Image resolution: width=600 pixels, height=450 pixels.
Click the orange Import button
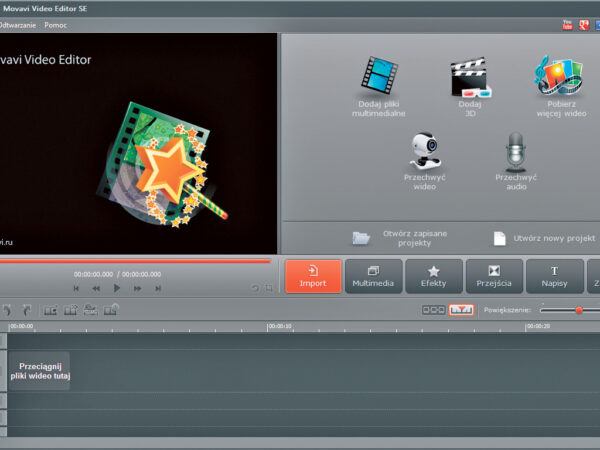[313, 276]
